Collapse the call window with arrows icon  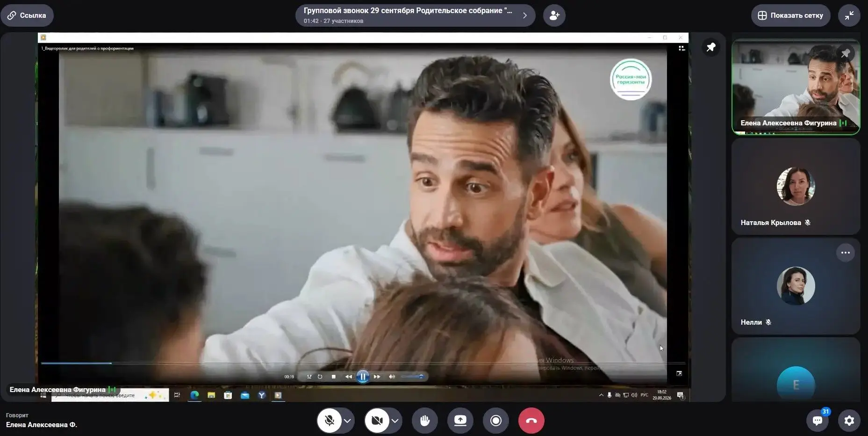click(849, 15)
